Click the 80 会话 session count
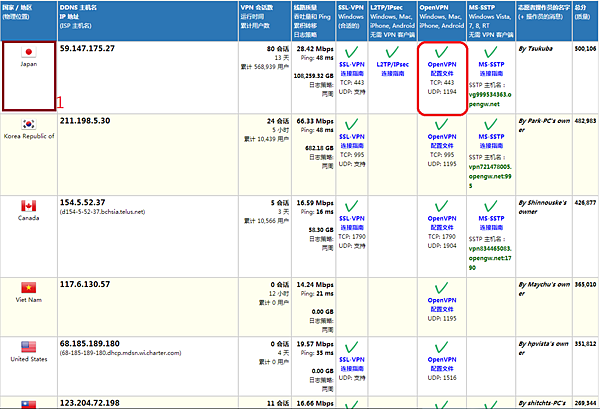The width and height of the screenshot is (600, 409). click(x=278, y=49)
